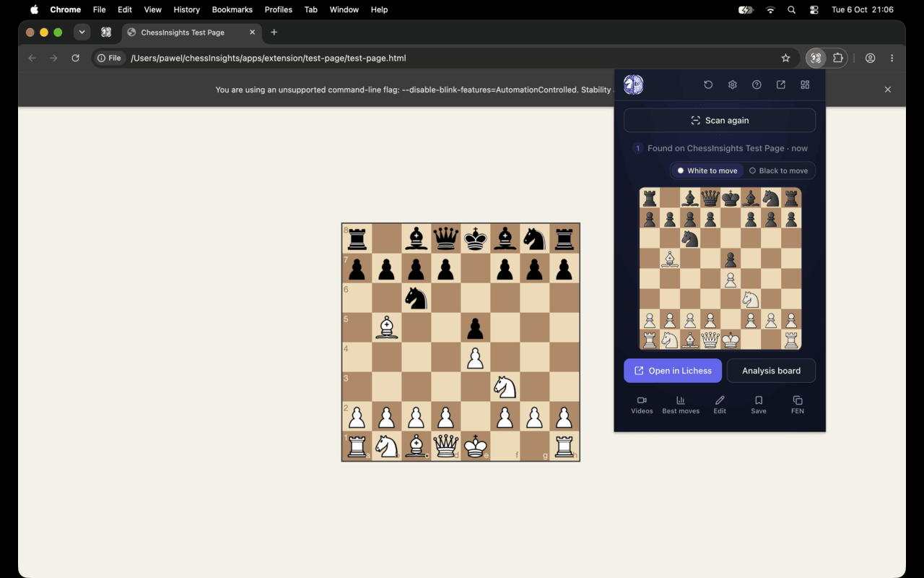Click the address bar URL
924x578 pixels.
click(268, 58)
